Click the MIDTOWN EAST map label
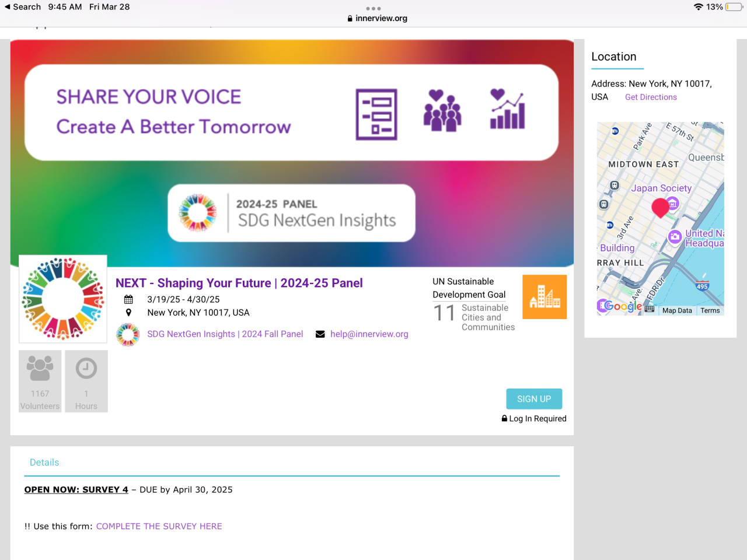The image size is (747, 560). tap(644, 164)
